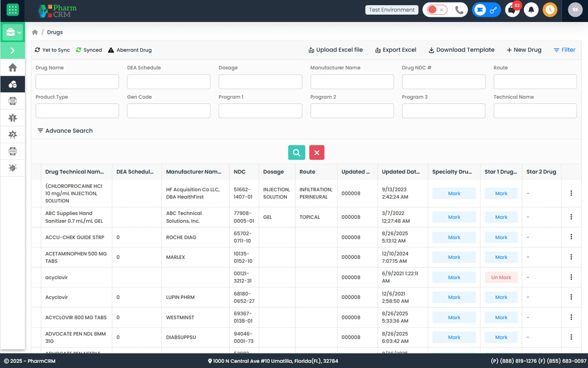Viewport: 588px width, 368px height.
Task: Toggle Un Mark for acyclovir Star 1
Action: (501, 277)
